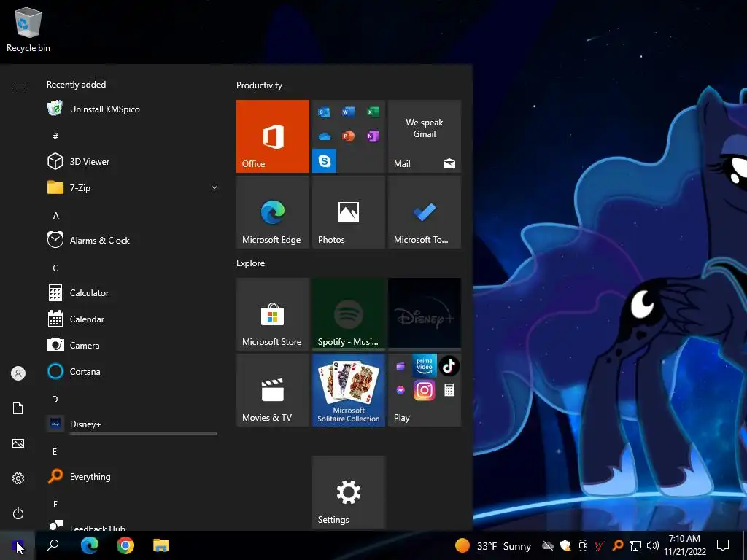Image resolution: width=747 pixels, height=560 pixels.
Task: Jump to letter D section header
Action: 55,399
